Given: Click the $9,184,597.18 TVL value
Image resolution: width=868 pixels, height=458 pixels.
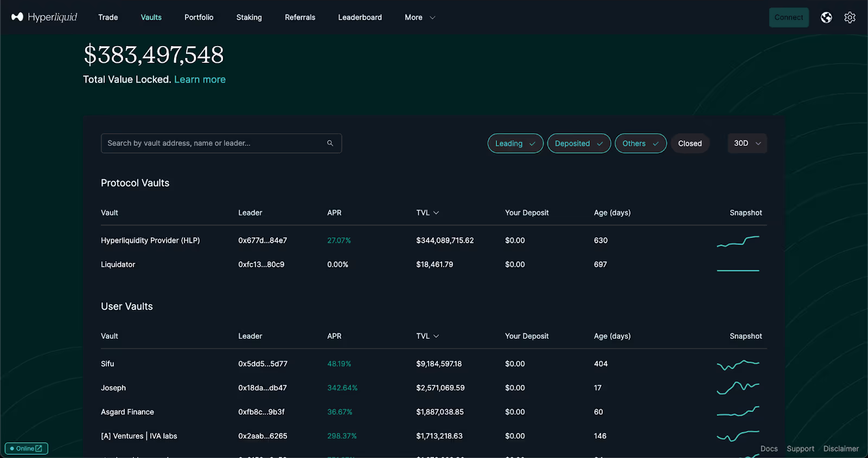Looking at the screenshot, I should point(439,364).
